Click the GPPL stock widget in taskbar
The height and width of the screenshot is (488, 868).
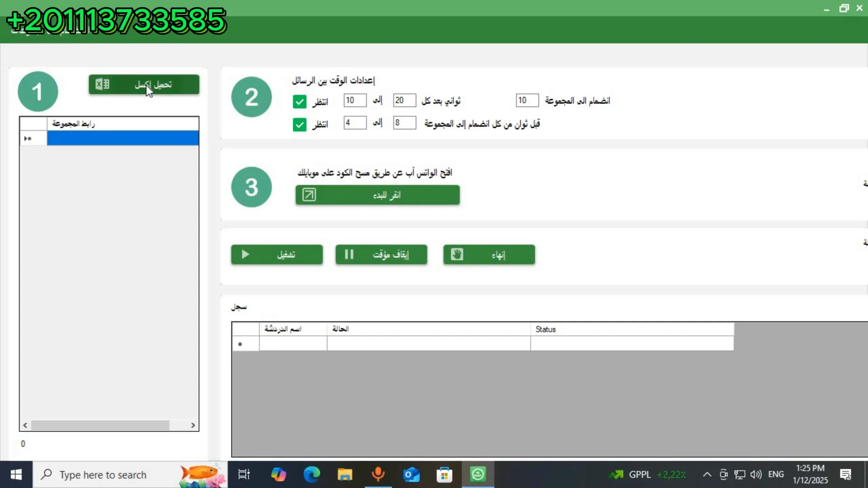coord(647,474)
